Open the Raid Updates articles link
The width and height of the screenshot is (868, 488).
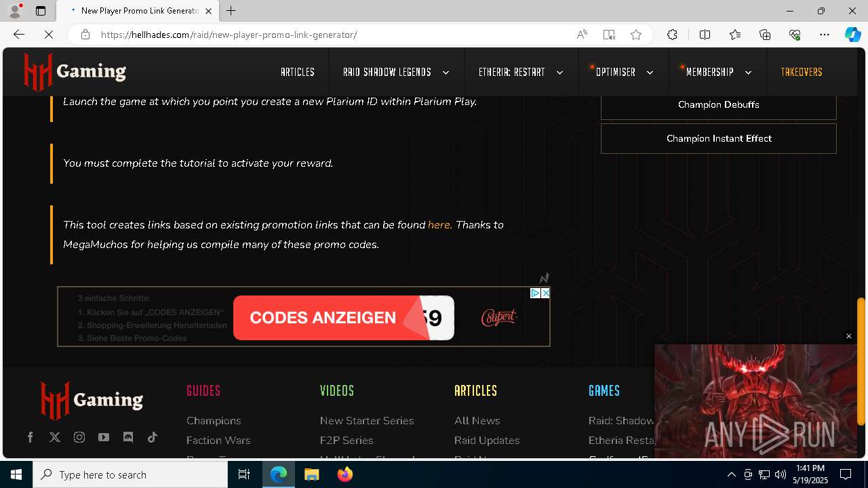(487, 441)
